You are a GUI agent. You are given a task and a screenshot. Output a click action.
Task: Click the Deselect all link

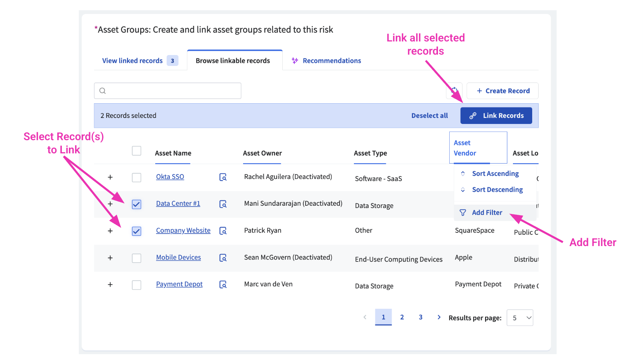pyautogui.click(x=429, y=116)
